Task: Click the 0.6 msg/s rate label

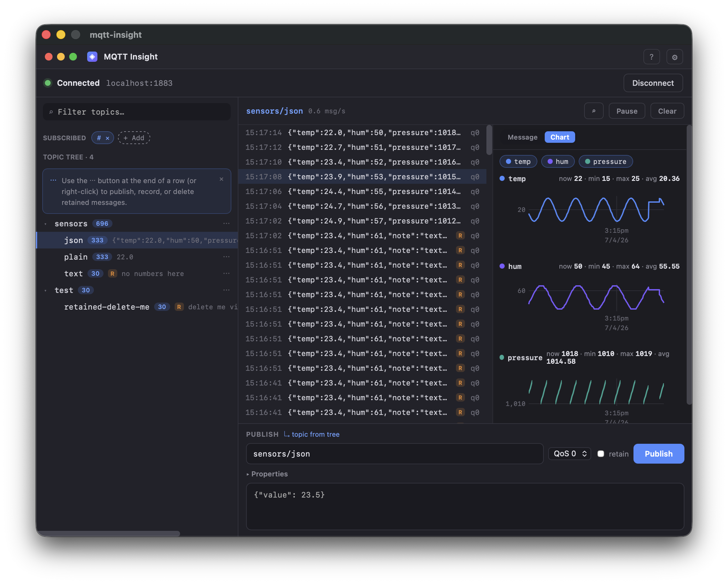Action: pyautogui.click(x=327, y=111)
